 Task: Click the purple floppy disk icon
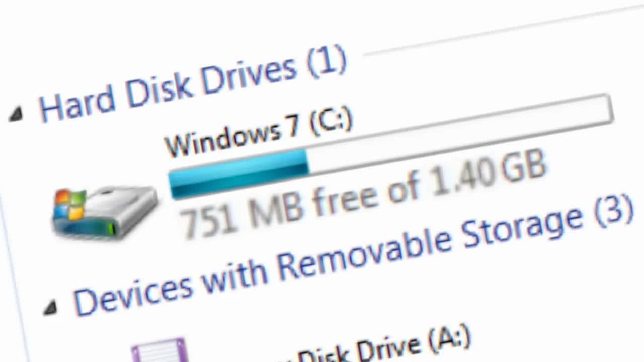pos(160,350)
